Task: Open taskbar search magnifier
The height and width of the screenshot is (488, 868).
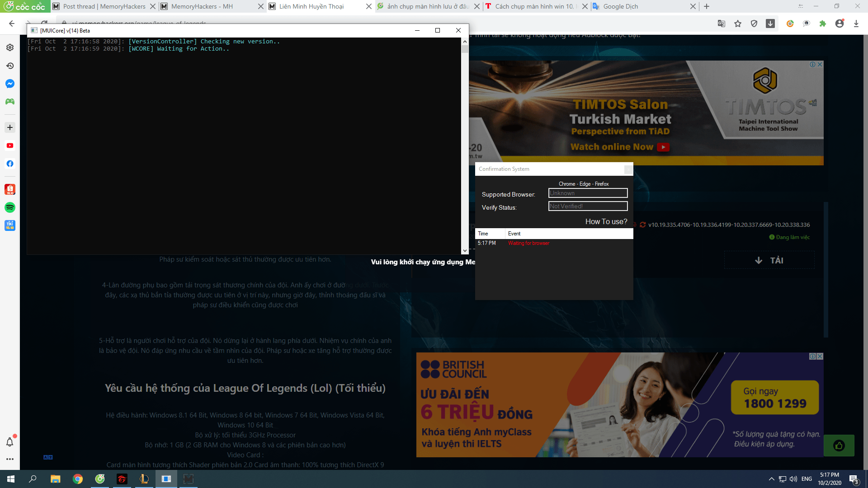Action: pyautogui.click(x=33, y=479)
